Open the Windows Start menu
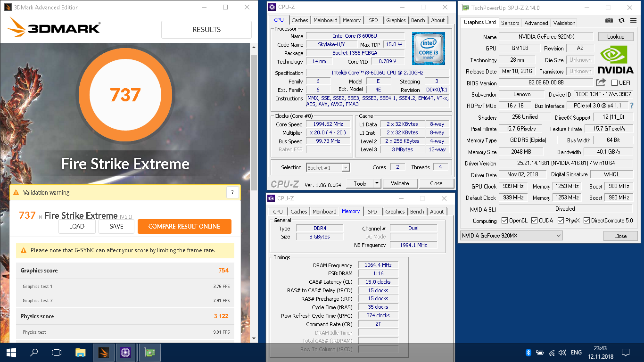644x362 pixels. click(x=11, y=353)
